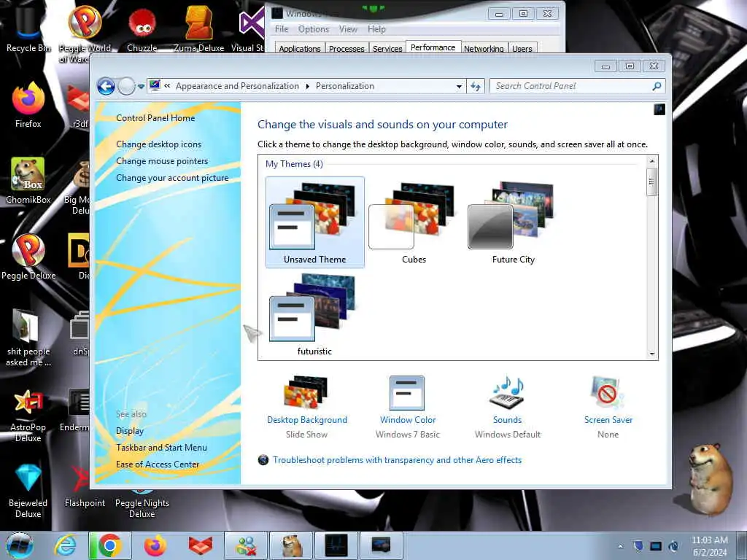Click the Personalization breadcrumb segment
This screenshot has height=560, width=747.
tap(345, 86)
